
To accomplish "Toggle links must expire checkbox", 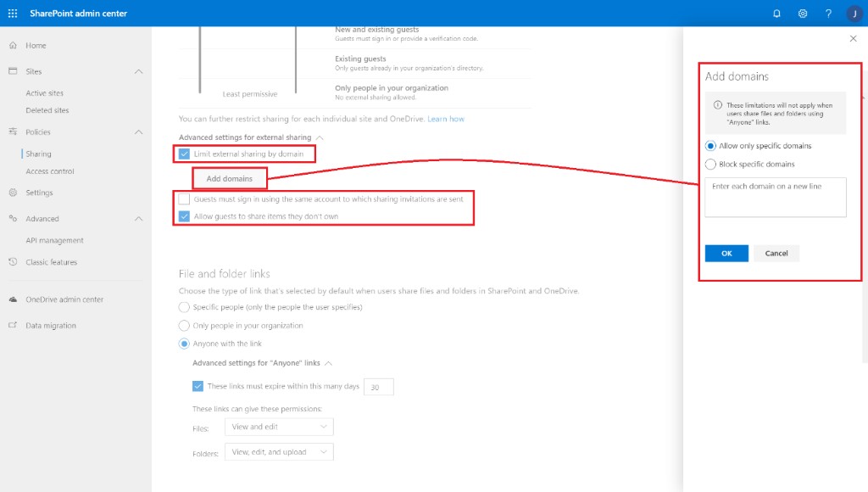I will tap(198, 386).
